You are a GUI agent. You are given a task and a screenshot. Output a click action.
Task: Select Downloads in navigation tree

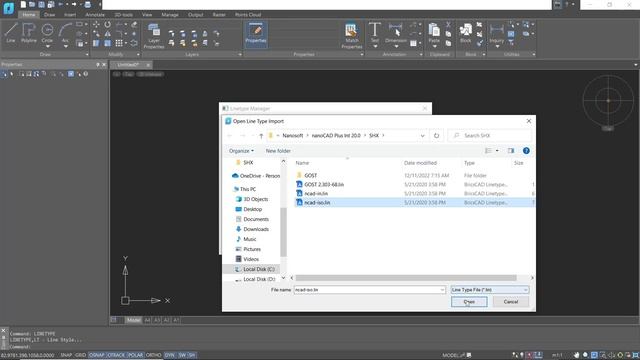pyautogui.click(x=256, y=229)
